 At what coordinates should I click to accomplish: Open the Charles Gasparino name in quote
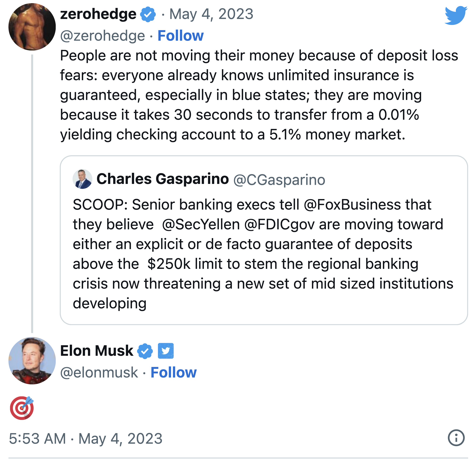(x=162, y=179)
